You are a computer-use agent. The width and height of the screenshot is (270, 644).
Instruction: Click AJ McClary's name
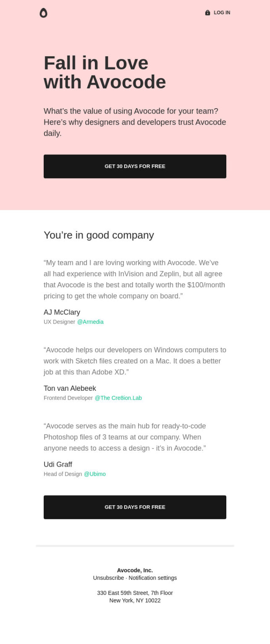62,312
